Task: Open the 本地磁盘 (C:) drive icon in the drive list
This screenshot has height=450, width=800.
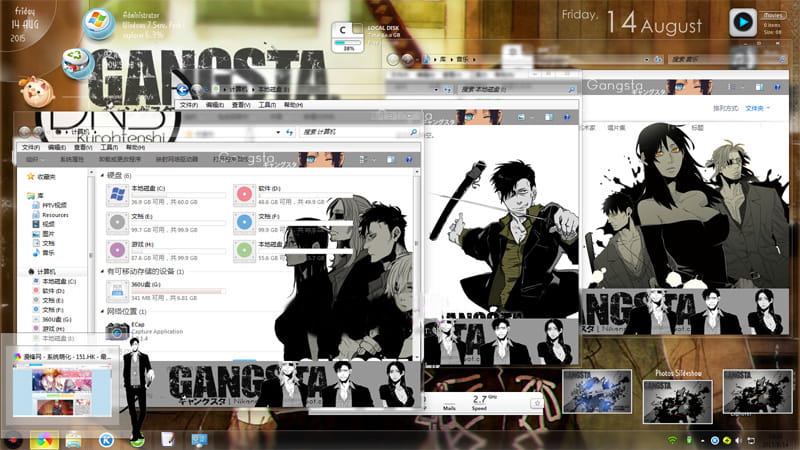Action: click(117, 195)
